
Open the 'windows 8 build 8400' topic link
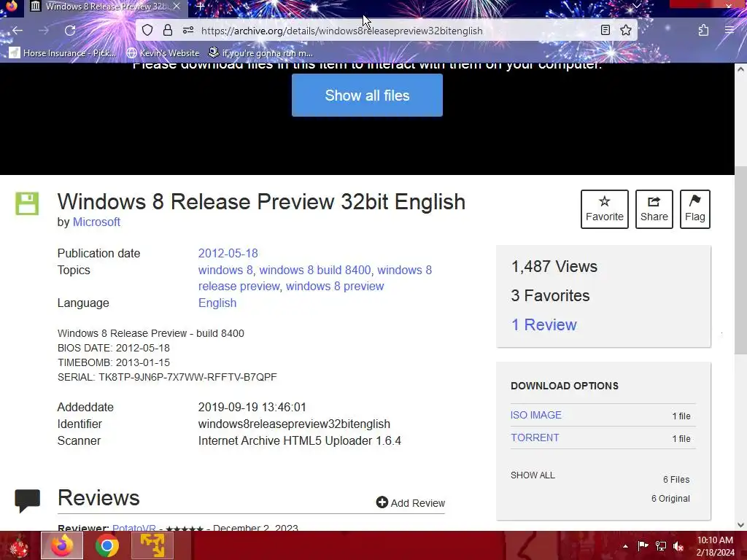click(x=315, y=270)
